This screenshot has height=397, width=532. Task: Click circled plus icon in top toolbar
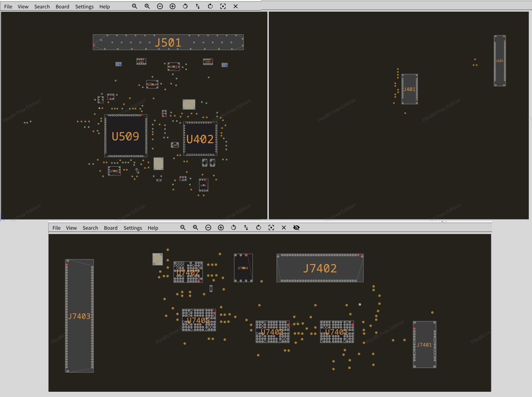(173, 6)
